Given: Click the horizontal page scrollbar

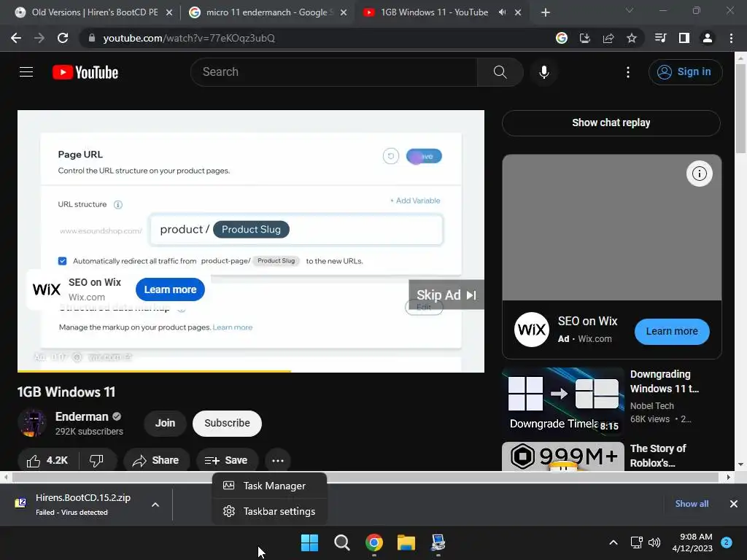Looking at the screenshot, I should 367,477.
